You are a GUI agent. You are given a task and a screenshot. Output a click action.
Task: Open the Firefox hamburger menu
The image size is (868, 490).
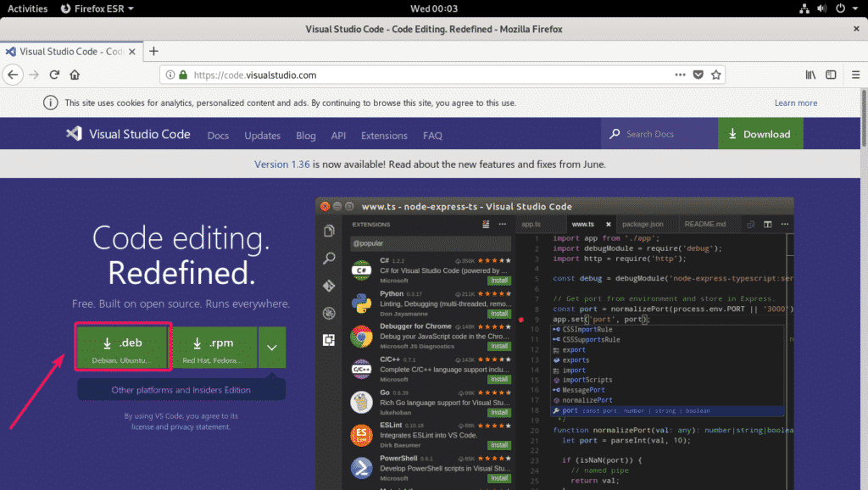click(x=854, y=75)
